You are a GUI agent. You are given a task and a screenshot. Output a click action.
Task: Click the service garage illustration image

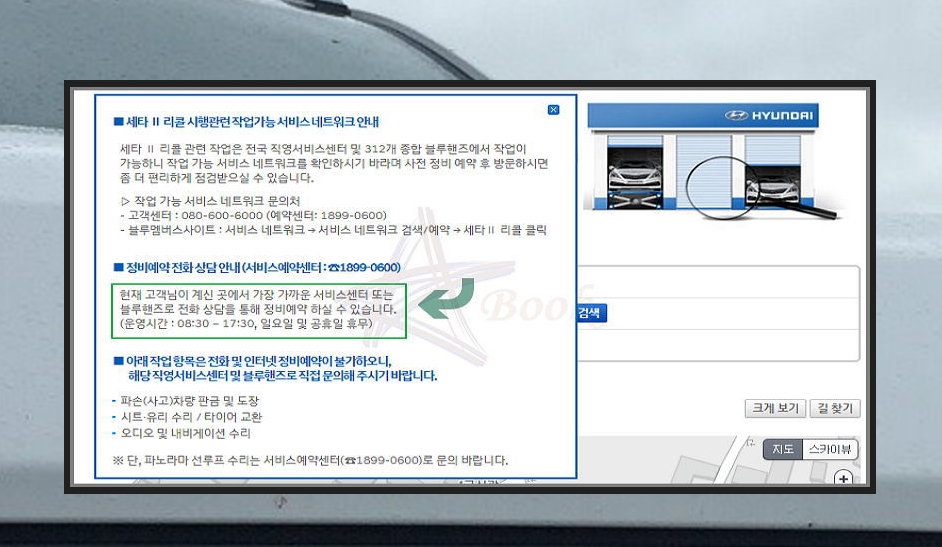click(712, 162)
